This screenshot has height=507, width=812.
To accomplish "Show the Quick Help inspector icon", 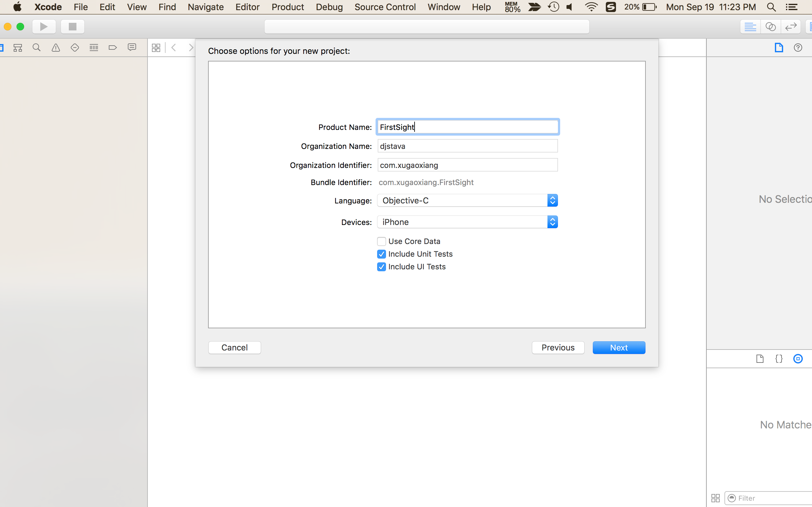I will coord(798,48).
